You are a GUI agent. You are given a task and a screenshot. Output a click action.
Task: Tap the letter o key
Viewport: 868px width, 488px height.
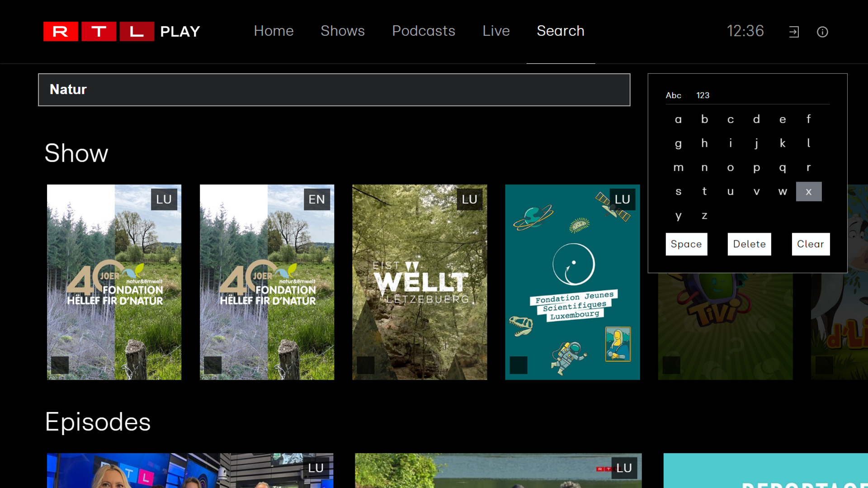coord(731,168)
